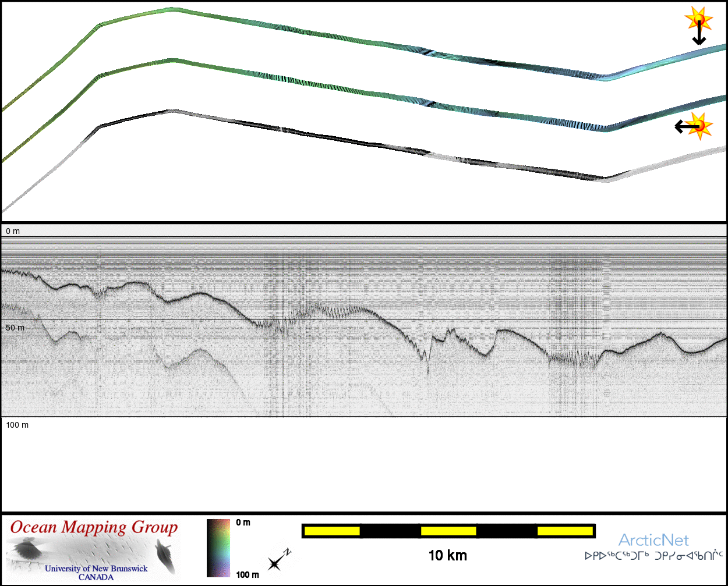
Task: Open the ArcticNet logo
Action: pyautogui.click(x=653, y=541)
